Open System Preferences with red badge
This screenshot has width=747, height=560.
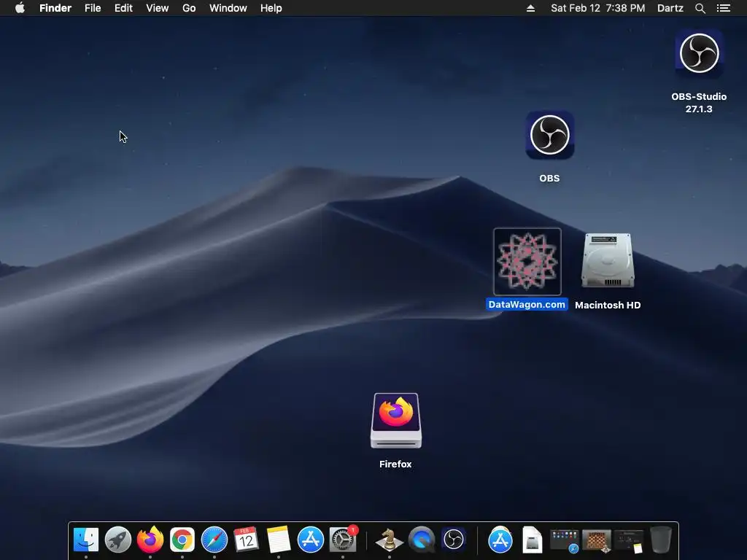click(x=343, y=540)
